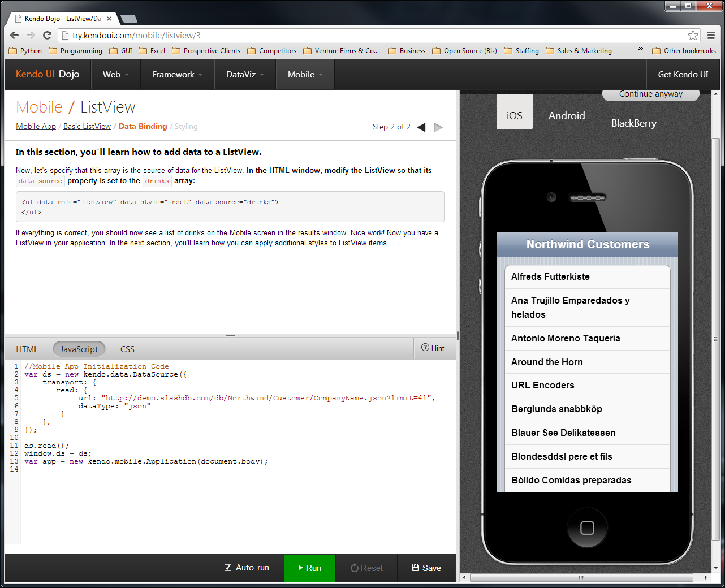The width and height of the screenshot is (725, 588).
Task: Open the Get Kendo UI link
Action: (x=683, y=75)
